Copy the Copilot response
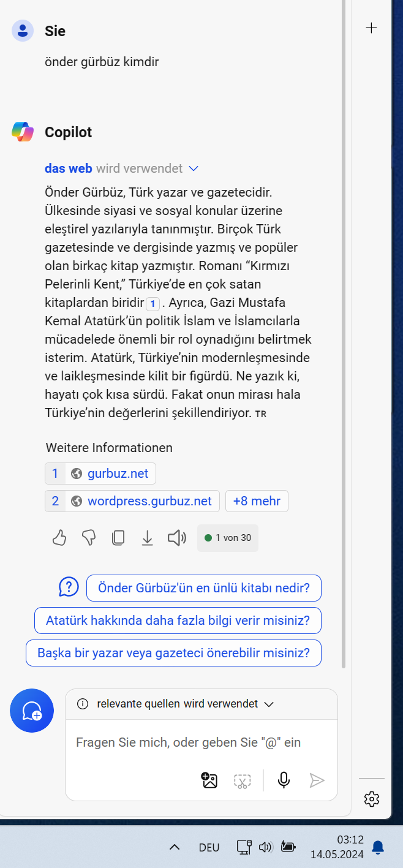Image resolution: width=403 pixels, height=868 pixels. tap(118, 538)
